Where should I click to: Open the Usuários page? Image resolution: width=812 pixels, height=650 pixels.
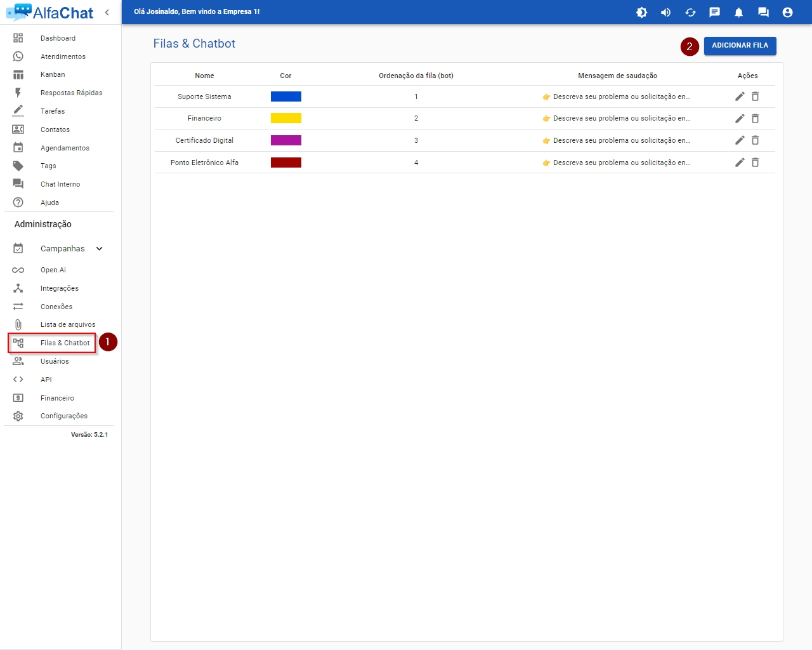tap(55, 361)
